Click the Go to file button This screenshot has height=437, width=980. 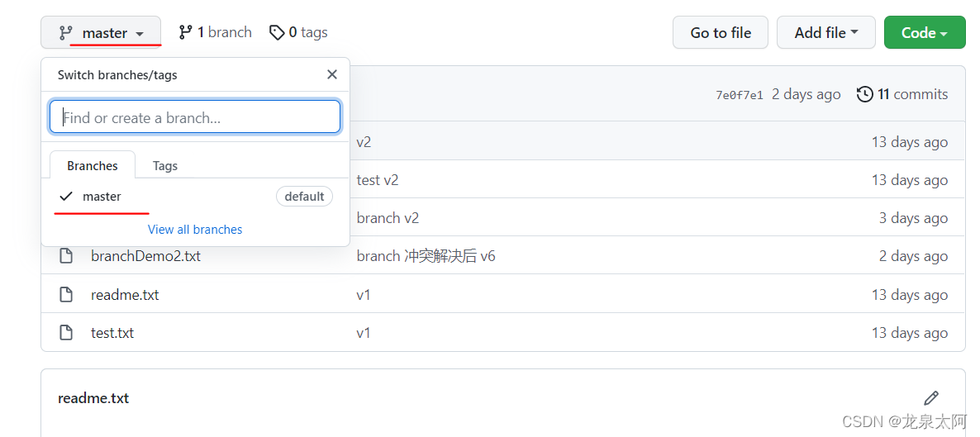(x=720, y=32)
